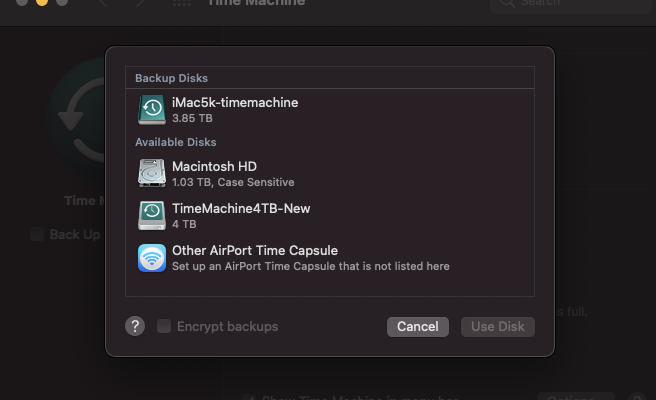Viewport: 656px width, 400px height.
Task: Select the TimeMachine4TB-New row title
Action: pos(241,208)
